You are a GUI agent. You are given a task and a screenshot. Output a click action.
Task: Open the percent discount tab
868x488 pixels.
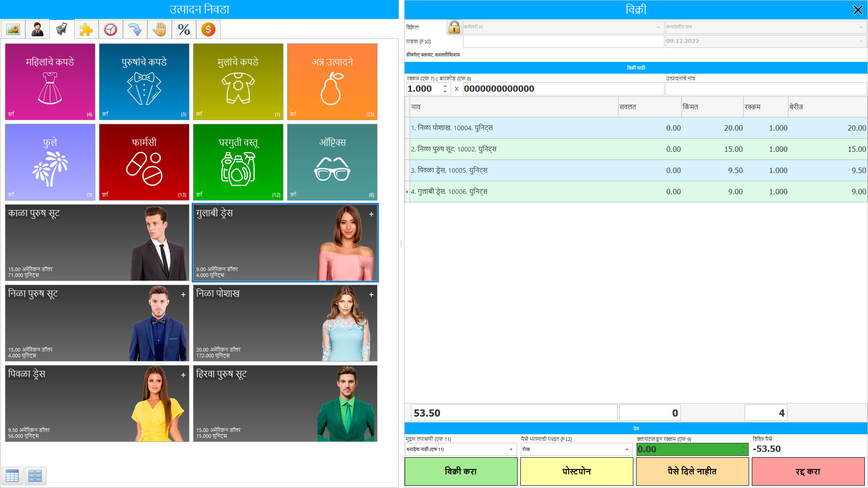(x=184, y=30)
